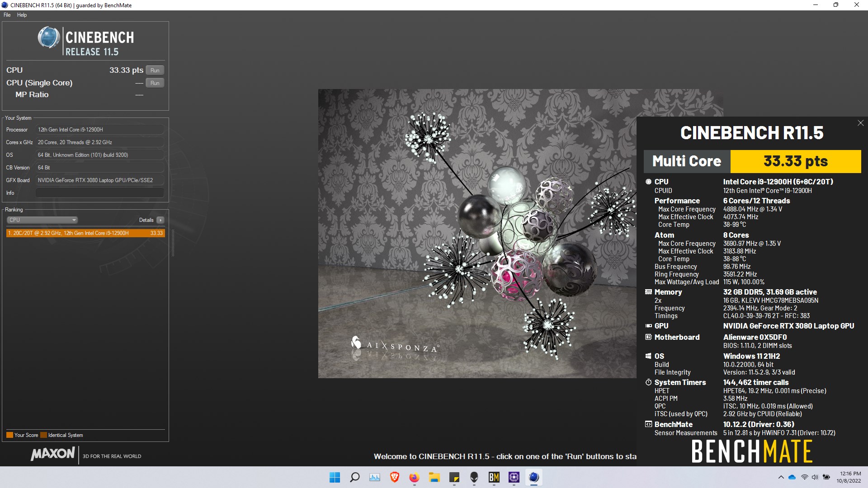Click the BenchMate CPU chip icon
Viewport: 868px width, 488px height.
click(x=648, y=182)
